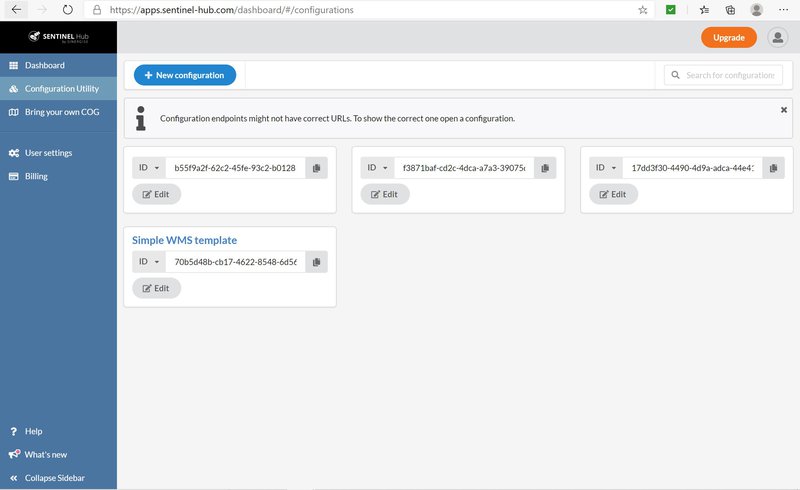The width and height of the screenshot is (800, 490).
Task: Expand ID dropdown on b55f9a2f card
Action: tap(149, 168)
